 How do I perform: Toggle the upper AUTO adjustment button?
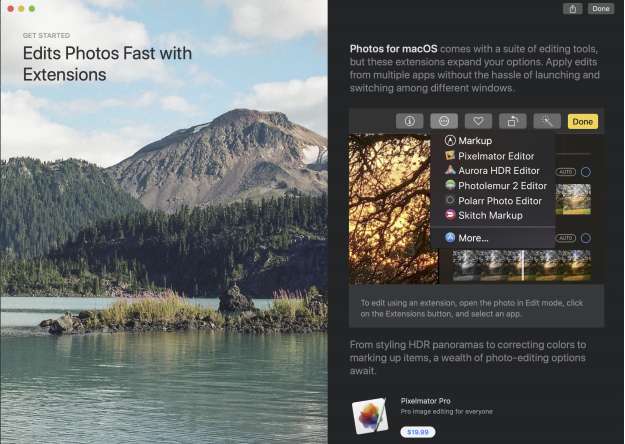tap(566, 172)
